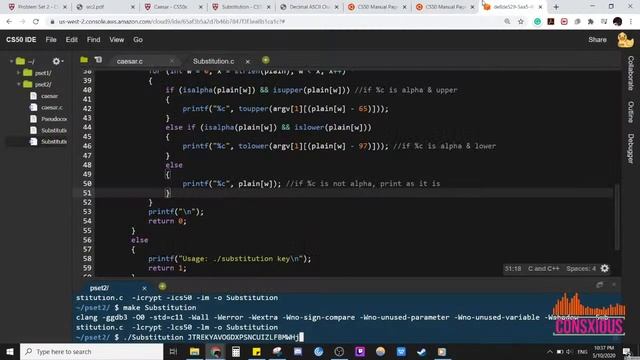The height and width of the screenshot is (360, 640).
Task: Toggle the file browser folder icon
Action: click(84, 60)
